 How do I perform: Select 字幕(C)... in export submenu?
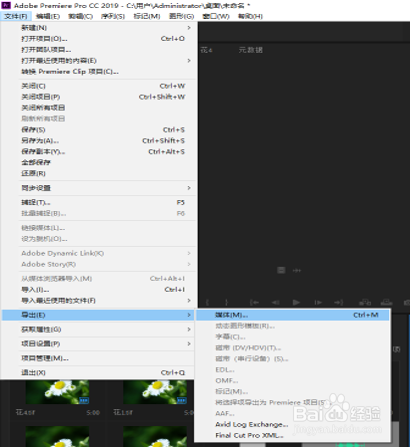(x=292, y=337)
